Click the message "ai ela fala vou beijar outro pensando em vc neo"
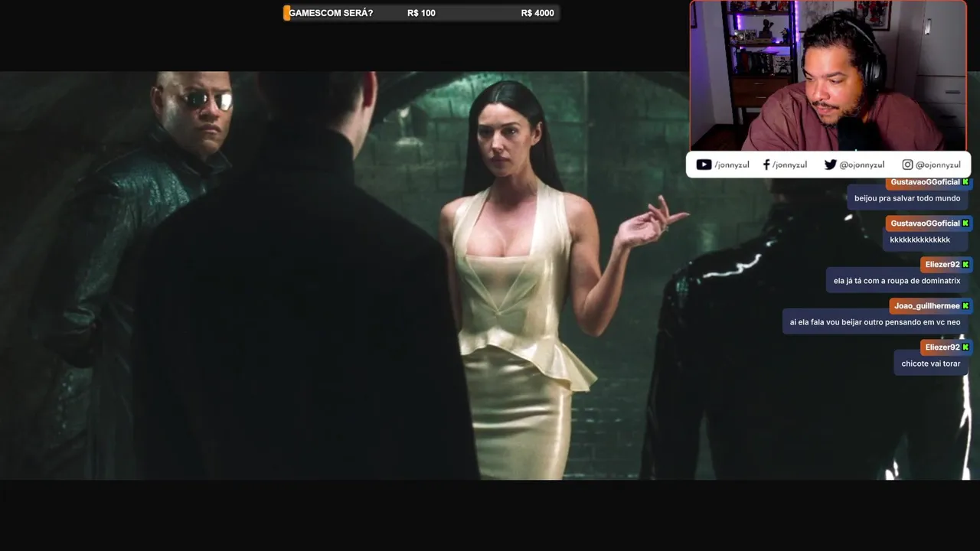The width and height of the screenshot is (980, 551). [875, 322]
